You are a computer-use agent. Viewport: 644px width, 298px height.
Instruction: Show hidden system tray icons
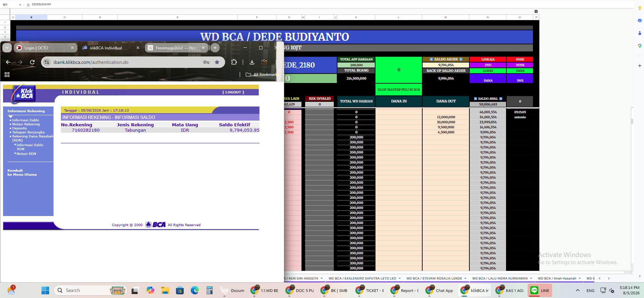point(578,290)
